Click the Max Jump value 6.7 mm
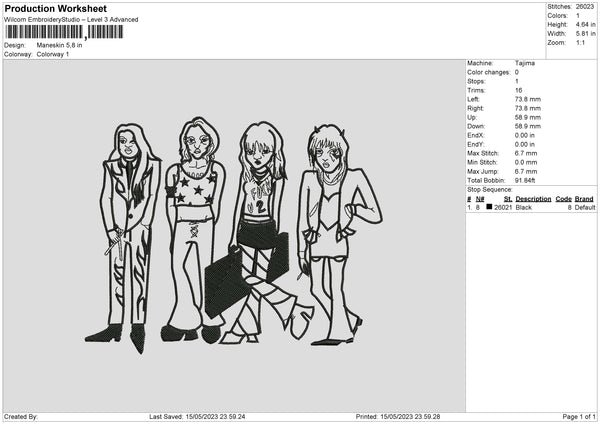 526,171
